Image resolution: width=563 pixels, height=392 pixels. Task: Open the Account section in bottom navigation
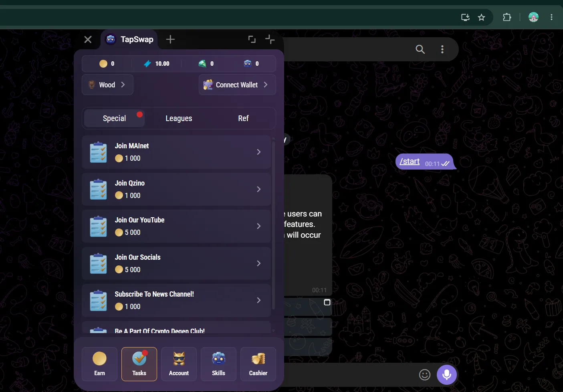click(x=179, y=364)
